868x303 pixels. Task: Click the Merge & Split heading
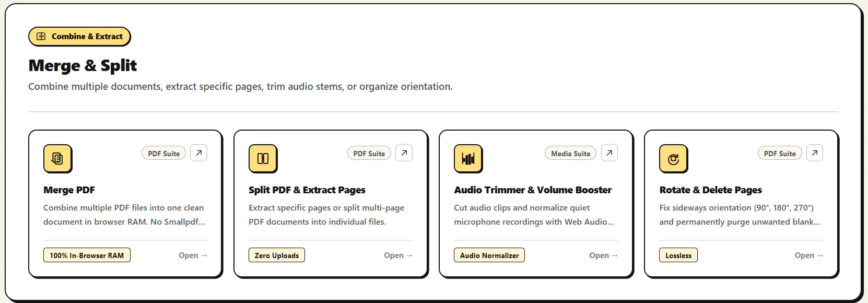pos(83,66)
